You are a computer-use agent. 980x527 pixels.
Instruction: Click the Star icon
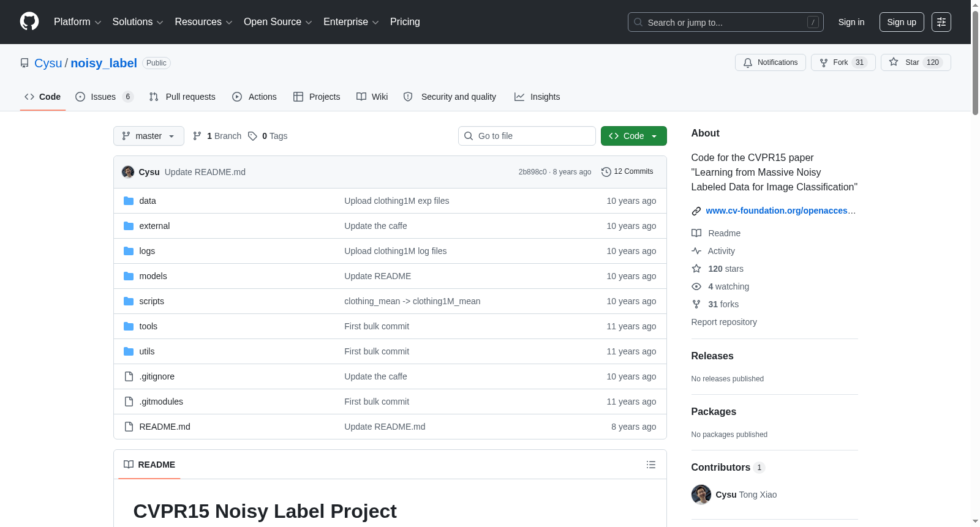pyautogui.click(x=894, y=62)
